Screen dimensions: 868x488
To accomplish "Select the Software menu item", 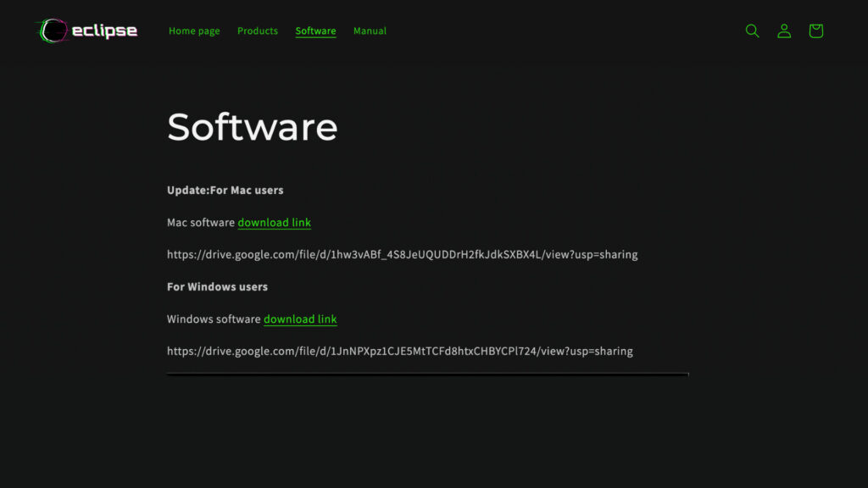I will [x=315, y=31].
